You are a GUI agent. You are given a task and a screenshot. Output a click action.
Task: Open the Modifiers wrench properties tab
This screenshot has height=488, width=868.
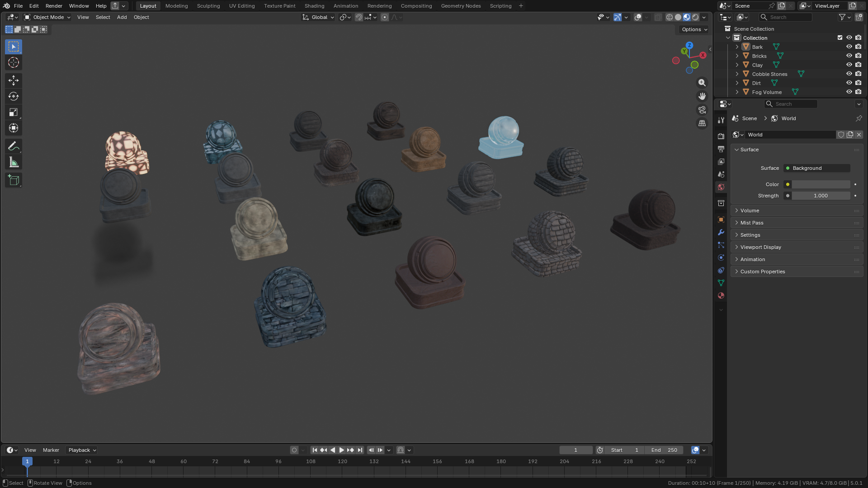[721, 232]
